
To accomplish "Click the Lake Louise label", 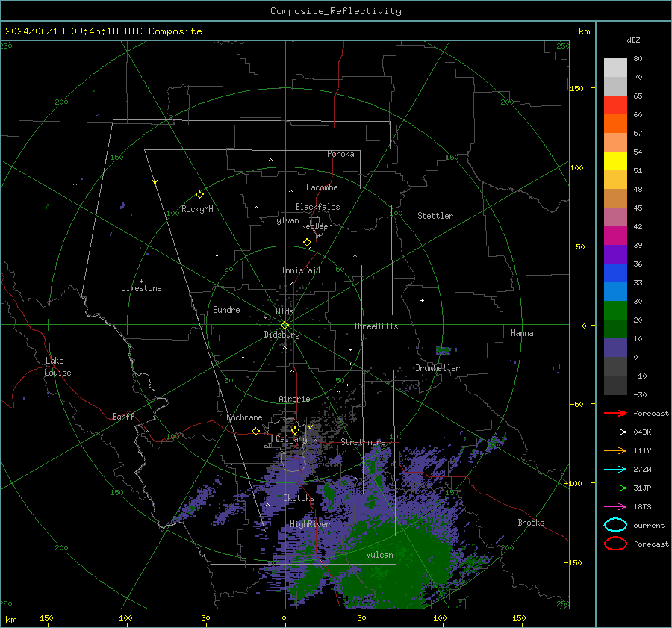I will [57, 367].
